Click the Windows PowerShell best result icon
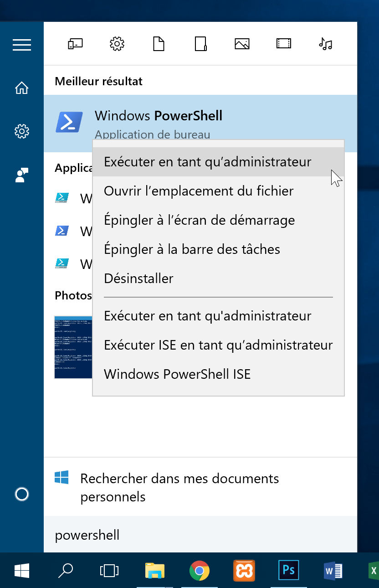The image size is (379, 588). click(x=69, y=122)
